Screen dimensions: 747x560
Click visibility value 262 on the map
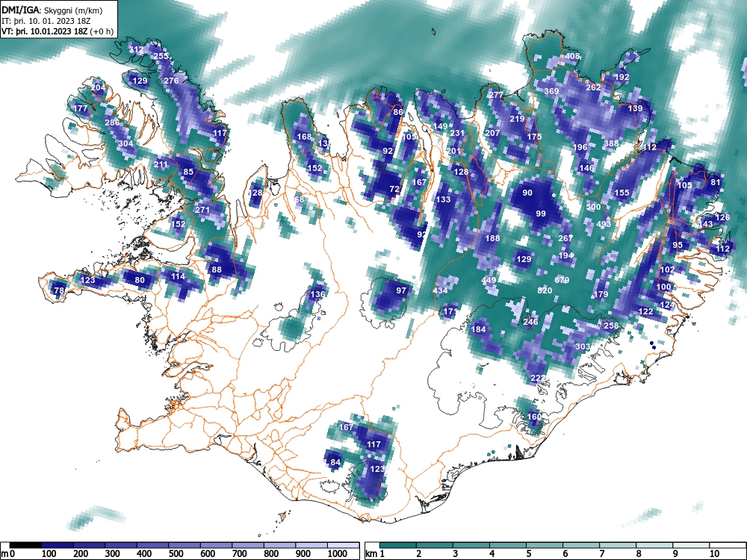(x=594, y=87)
